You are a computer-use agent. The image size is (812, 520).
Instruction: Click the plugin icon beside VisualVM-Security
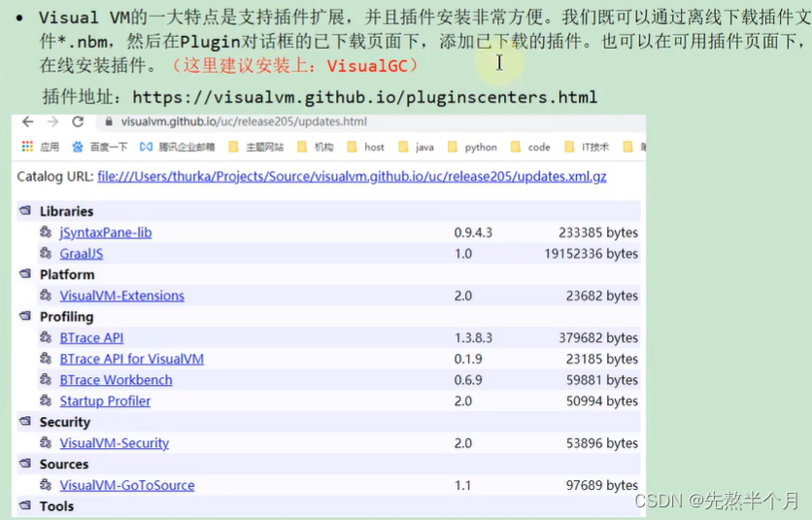(46, 443)
